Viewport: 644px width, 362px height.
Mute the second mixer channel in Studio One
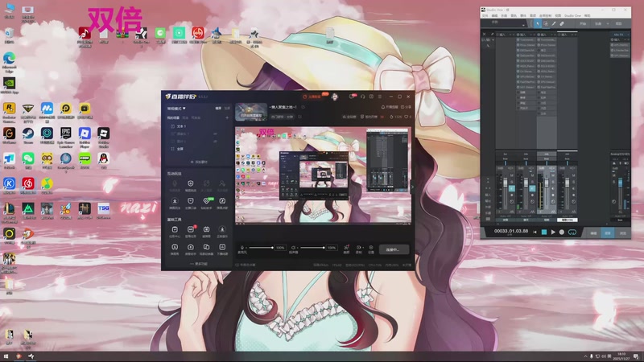[532, 175]
